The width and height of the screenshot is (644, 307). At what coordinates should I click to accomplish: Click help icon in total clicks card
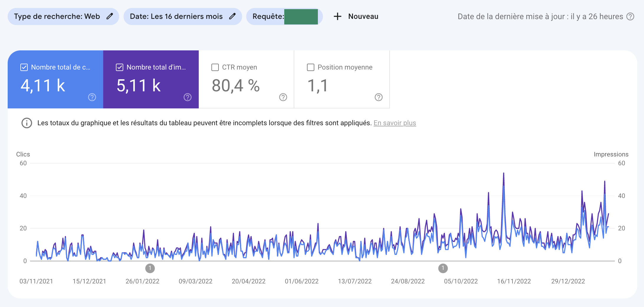point(92,97)
